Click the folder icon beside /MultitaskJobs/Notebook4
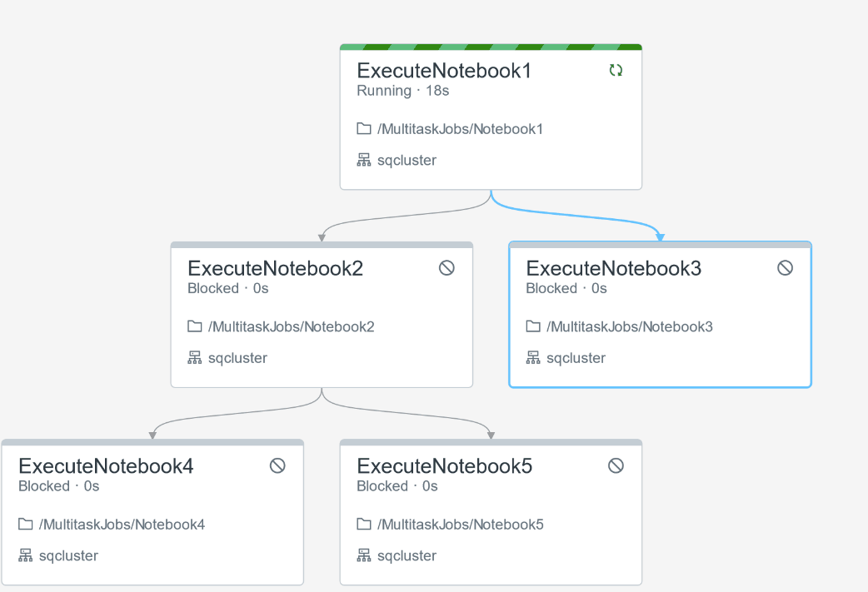 [26, 524]
